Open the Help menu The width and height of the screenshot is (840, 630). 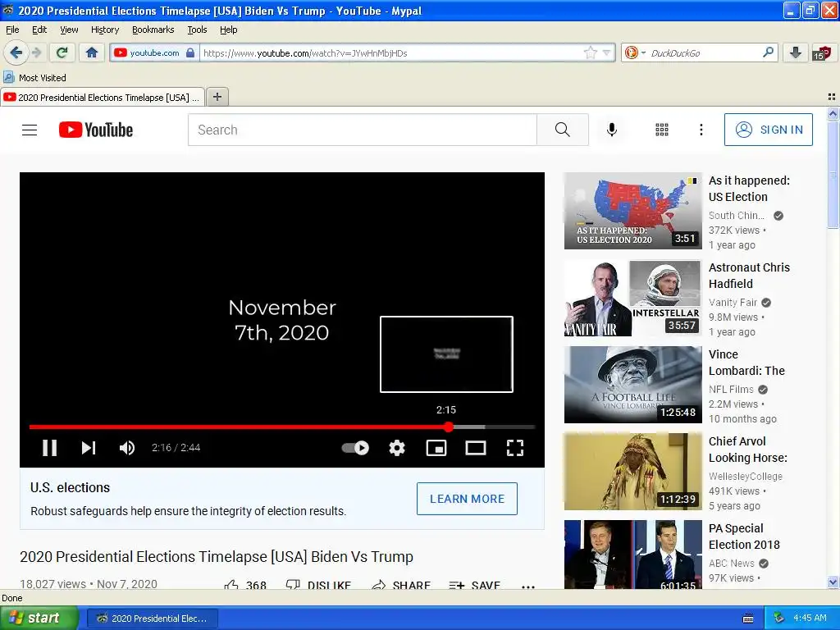coord(229,30)
